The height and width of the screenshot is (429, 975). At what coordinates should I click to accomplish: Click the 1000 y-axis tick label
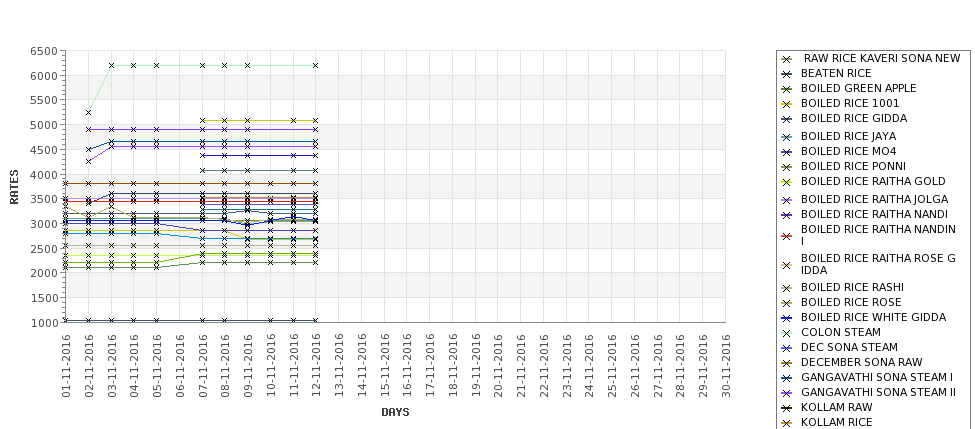(44, 323)
